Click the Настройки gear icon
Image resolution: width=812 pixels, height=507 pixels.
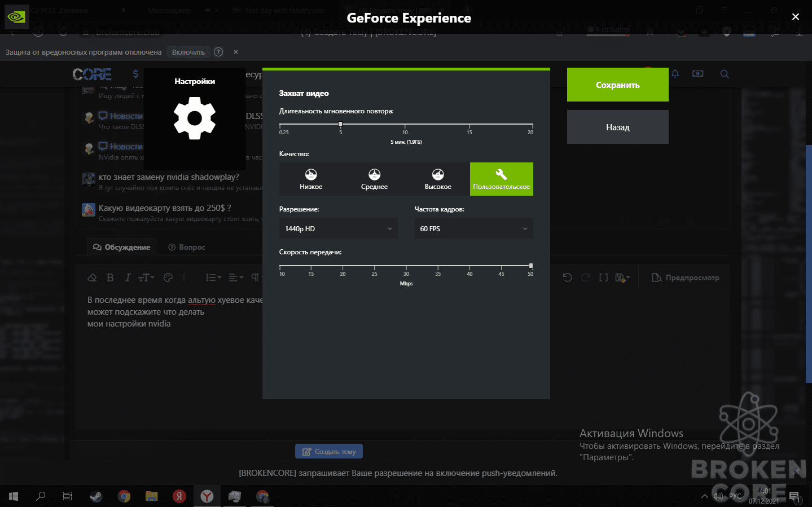tap(195, 118)
